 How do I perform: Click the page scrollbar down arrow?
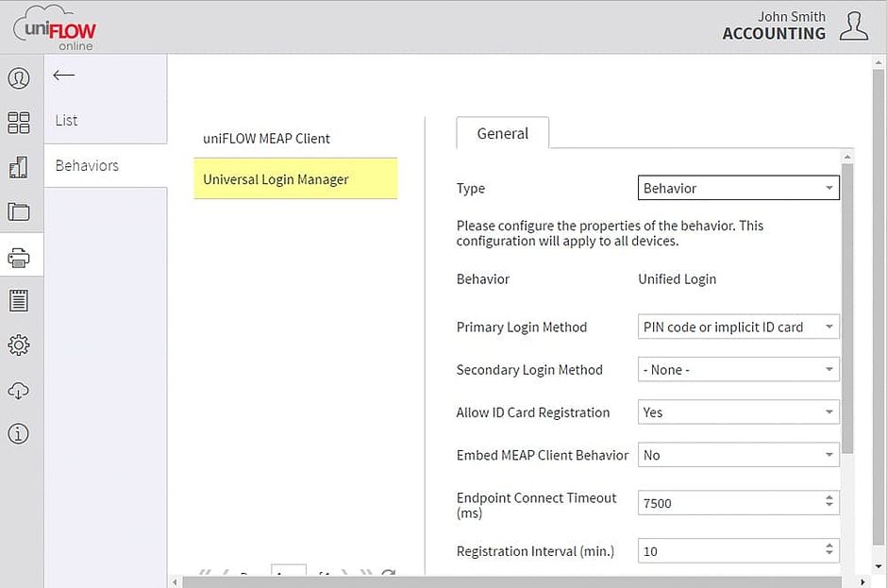click(x=879, y=566)
